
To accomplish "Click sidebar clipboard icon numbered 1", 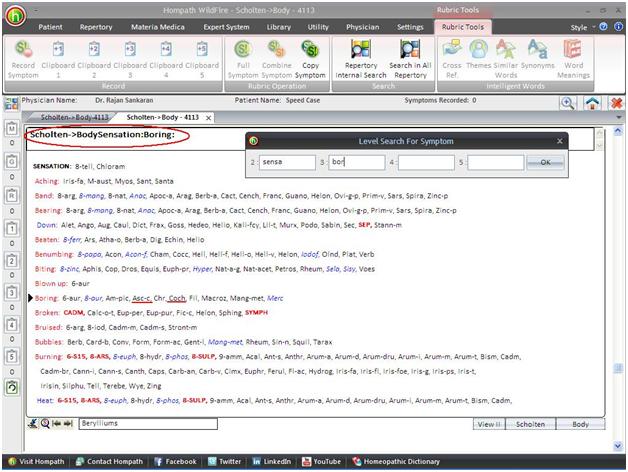I will [12, 229].
